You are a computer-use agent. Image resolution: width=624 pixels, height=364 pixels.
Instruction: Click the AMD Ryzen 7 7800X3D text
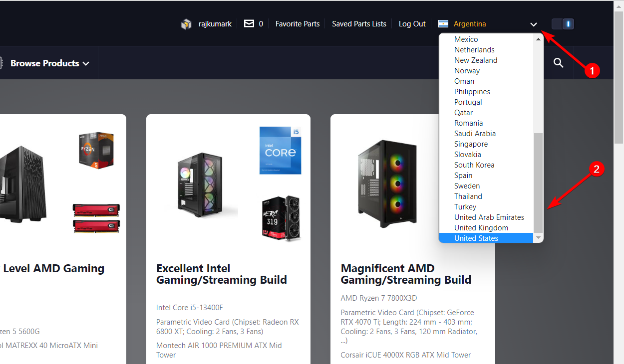[x=379, y=298]
